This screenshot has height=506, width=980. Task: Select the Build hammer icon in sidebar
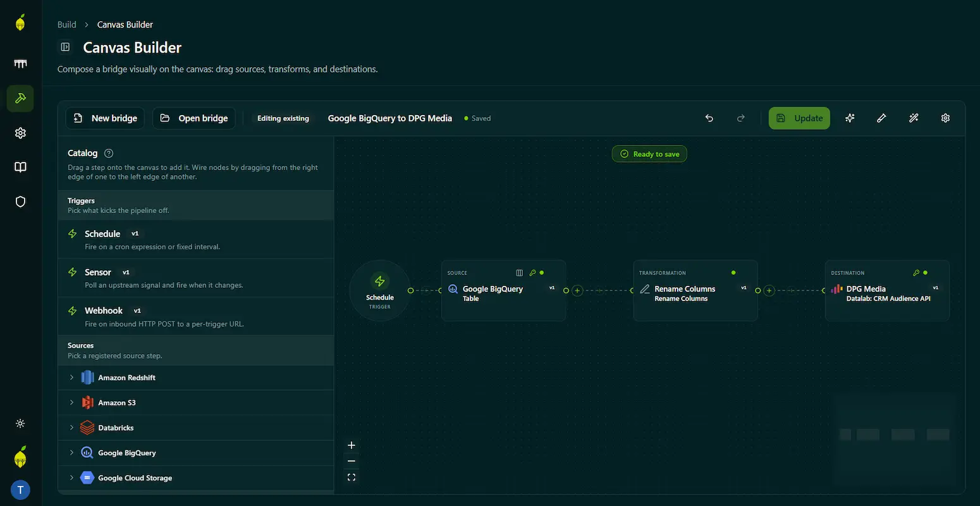coord(20,98)
